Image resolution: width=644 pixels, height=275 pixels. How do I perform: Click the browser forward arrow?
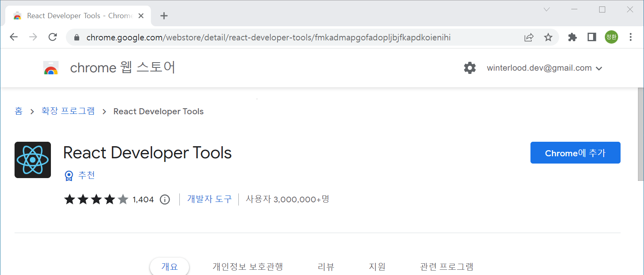click(x=33, y=37)
